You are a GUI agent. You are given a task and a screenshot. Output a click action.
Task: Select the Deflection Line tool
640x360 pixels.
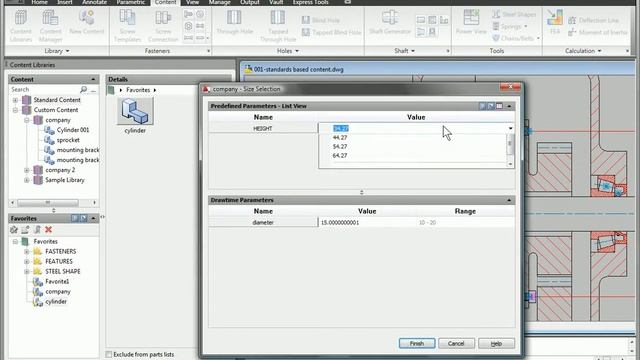[x=593, y=20]
